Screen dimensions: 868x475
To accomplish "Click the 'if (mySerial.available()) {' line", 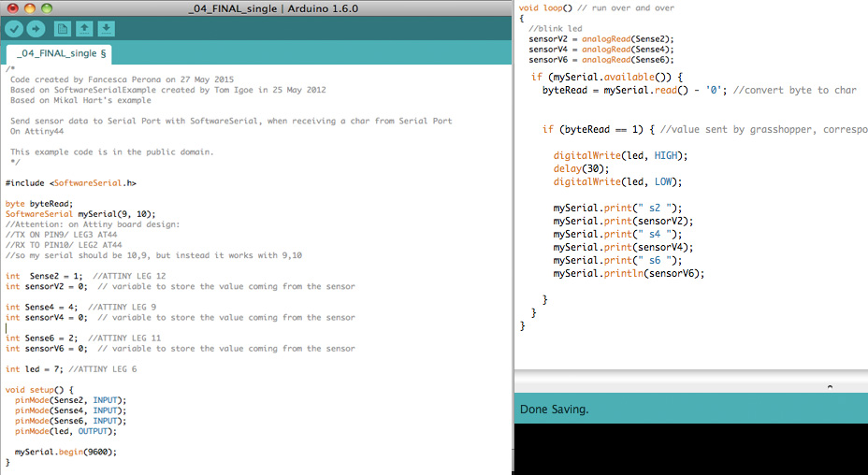I will 607,77.
